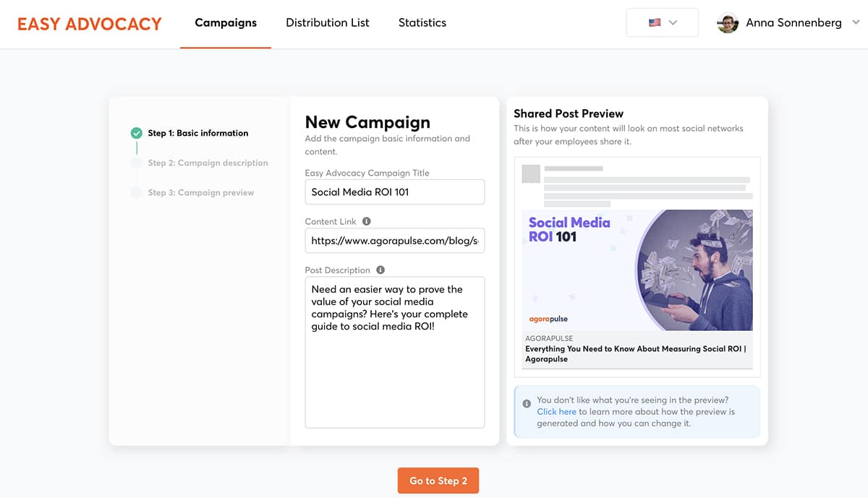The image size is (868, 498).
Task: Select Step 2: Campaign description
Action: (x=208, y=163)
